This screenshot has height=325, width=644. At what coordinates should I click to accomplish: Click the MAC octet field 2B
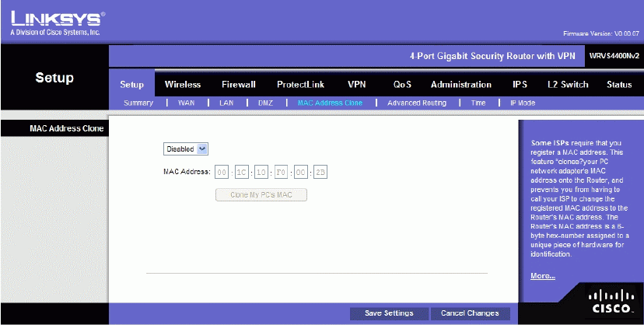click(x=320, y=172)
